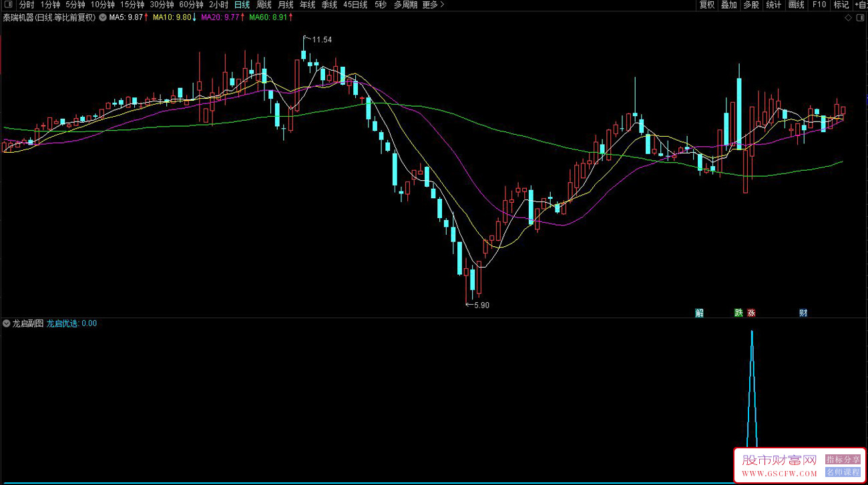Click the red 涨 event marker
868x485 pixels.
pyautogui.click(x=751, y=312)
